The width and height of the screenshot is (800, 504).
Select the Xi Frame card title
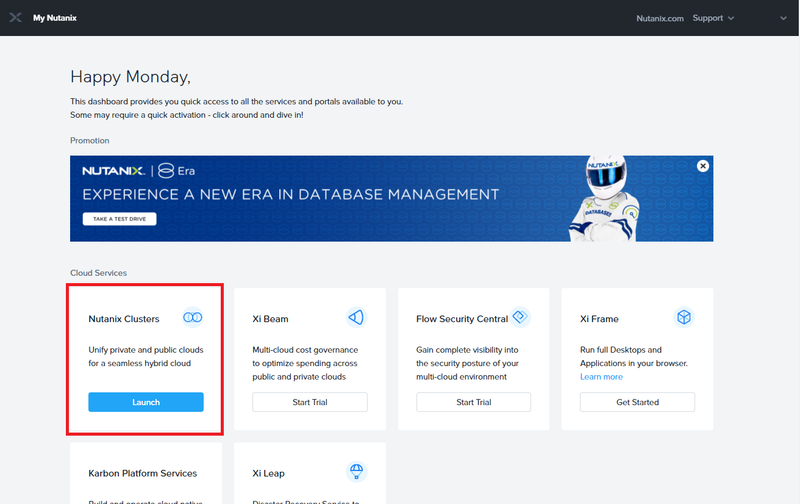click(599, 319)
